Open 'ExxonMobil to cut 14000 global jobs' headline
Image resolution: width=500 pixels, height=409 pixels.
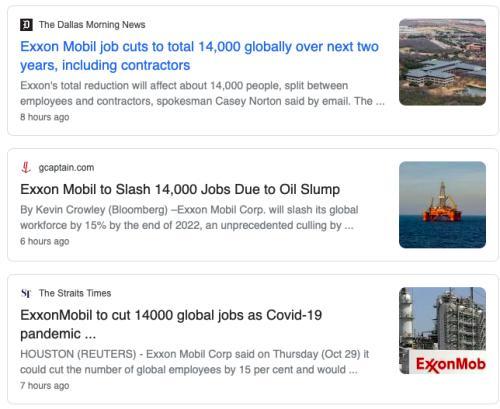tap(171, 324)
